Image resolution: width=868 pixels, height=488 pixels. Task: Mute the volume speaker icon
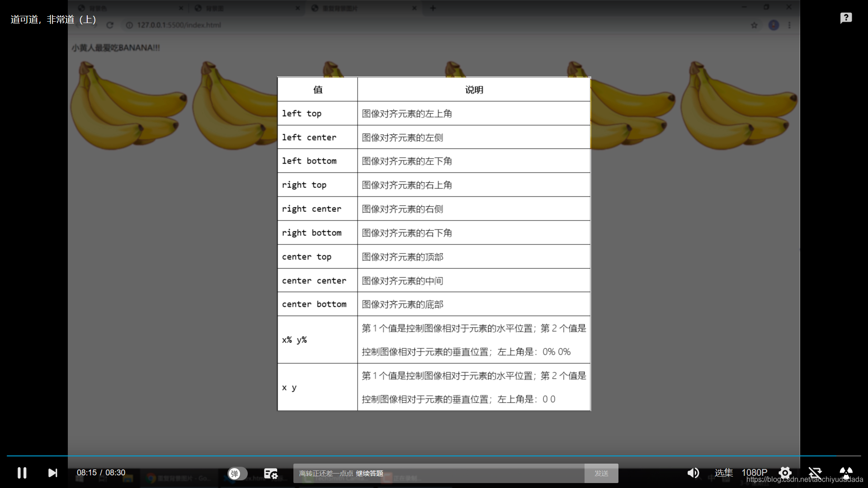pos(693,473)
